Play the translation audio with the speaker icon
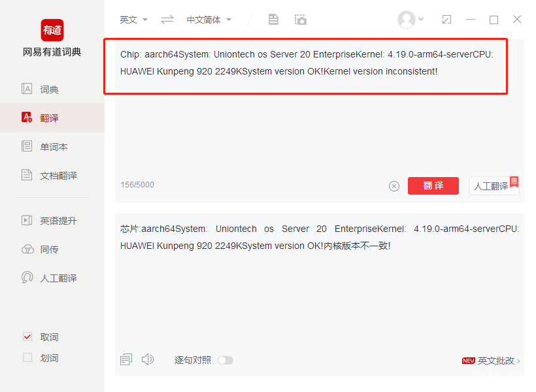536x392 pixels. click(148, 359)
